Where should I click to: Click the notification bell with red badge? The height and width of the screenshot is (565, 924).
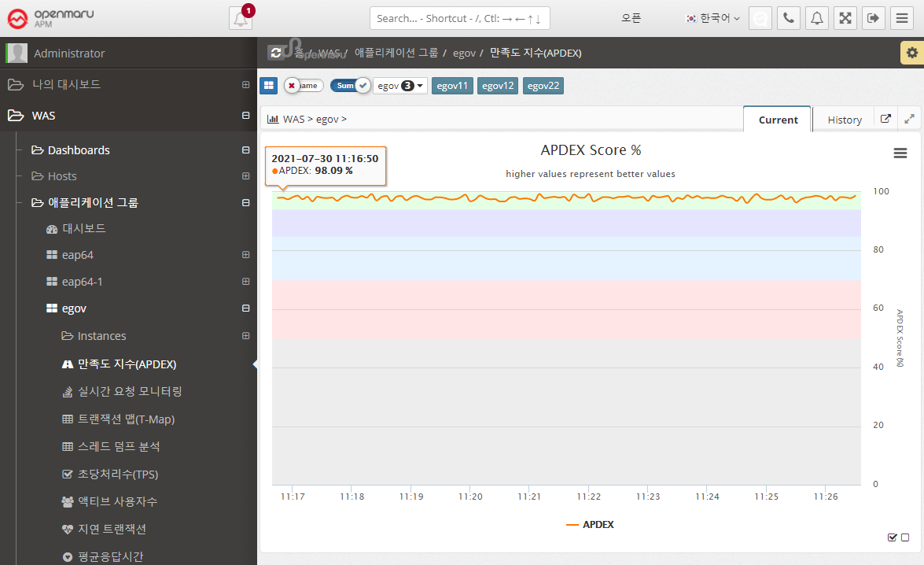coord(241,18)
